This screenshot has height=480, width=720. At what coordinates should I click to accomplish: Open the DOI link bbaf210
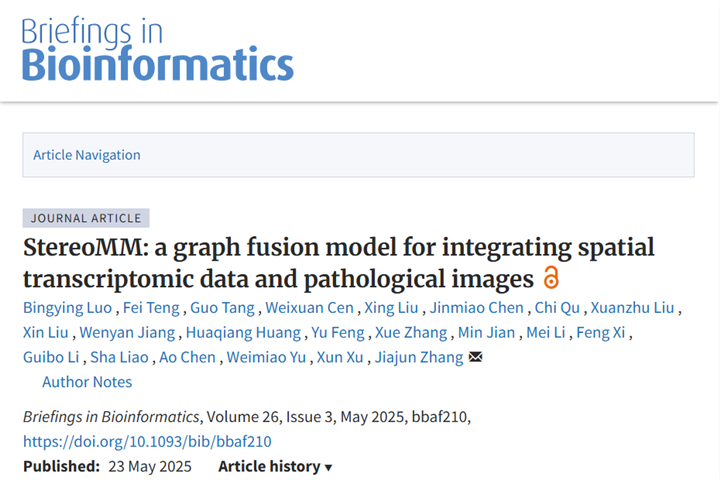click(147, 441)
